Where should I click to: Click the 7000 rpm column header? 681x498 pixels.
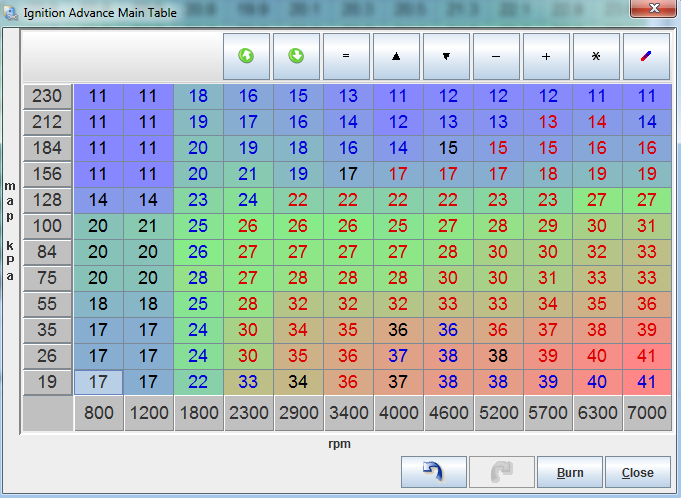647,414
